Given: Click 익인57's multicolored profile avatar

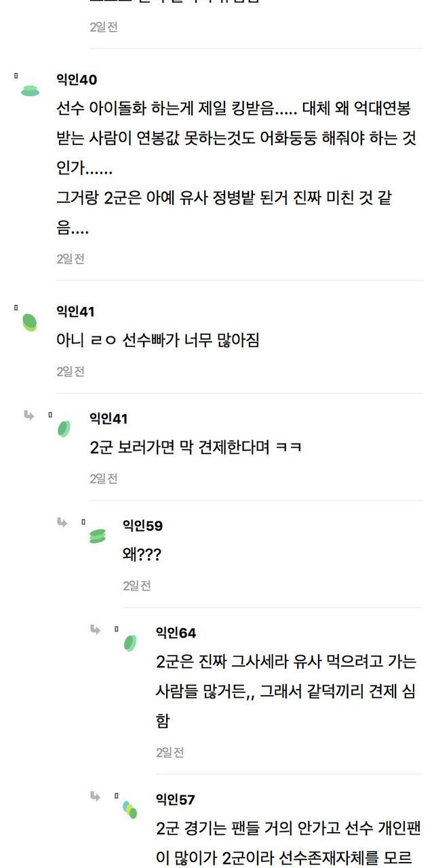Looking at the screenshot, I should point(130,809).
